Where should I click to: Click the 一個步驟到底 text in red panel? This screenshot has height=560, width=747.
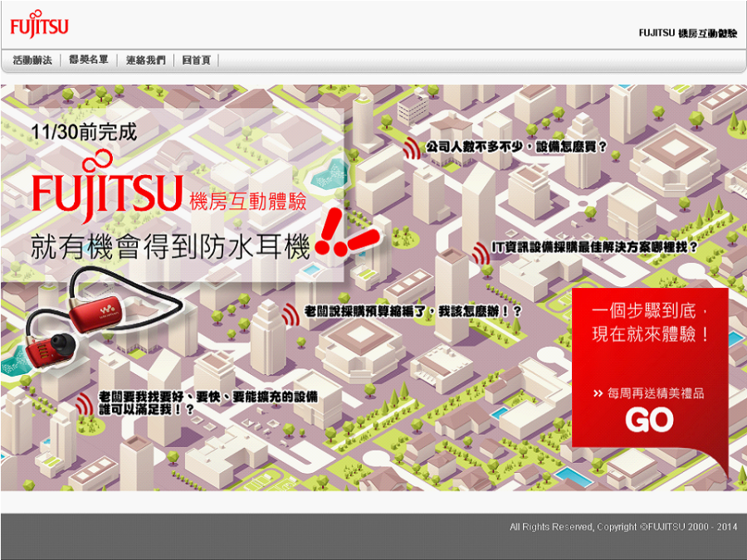pyautogui.click(x=644, y=311)
